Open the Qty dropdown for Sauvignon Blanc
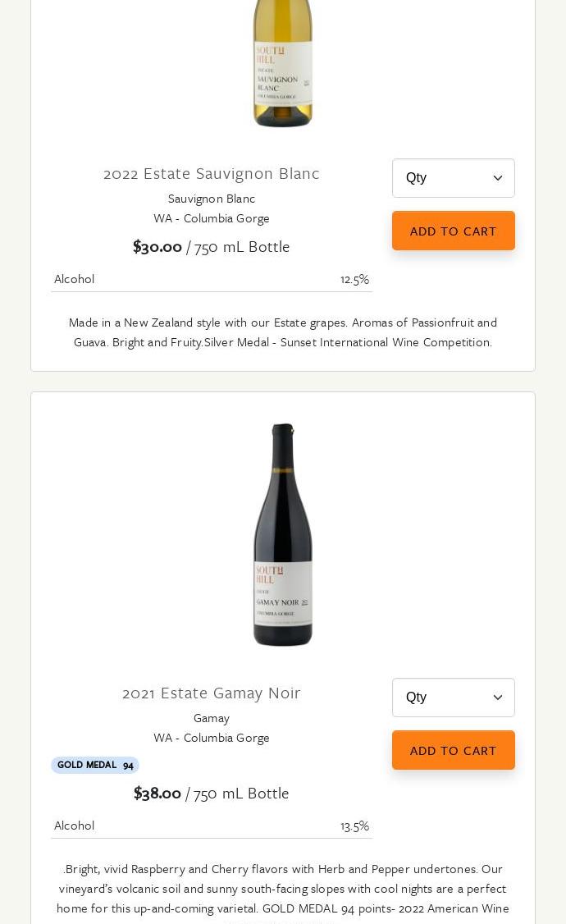 [453, 178]
